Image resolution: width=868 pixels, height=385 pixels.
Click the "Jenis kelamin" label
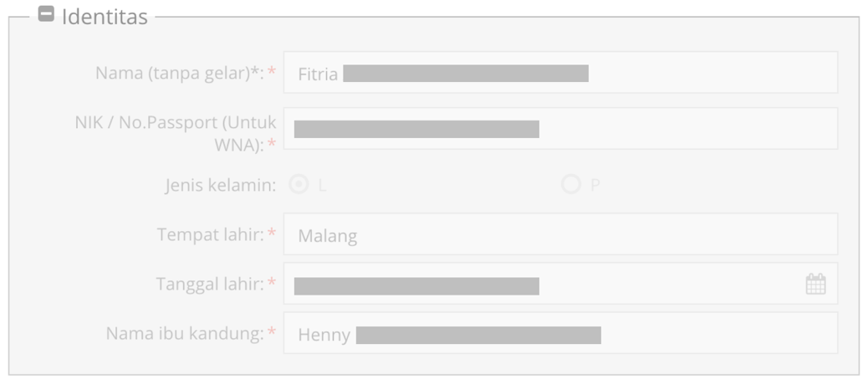220,185
